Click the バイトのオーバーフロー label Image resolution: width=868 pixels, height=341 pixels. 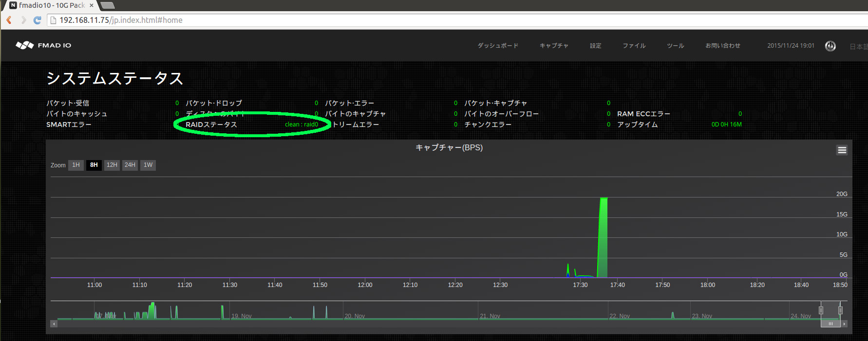[x=501, y=114]
